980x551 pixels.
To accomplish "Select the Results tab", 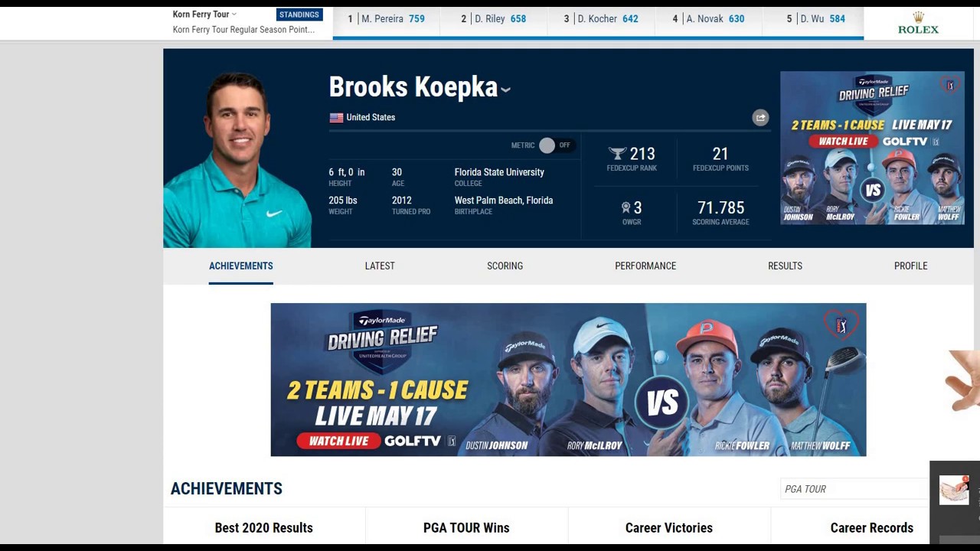I will coord(785,266).
